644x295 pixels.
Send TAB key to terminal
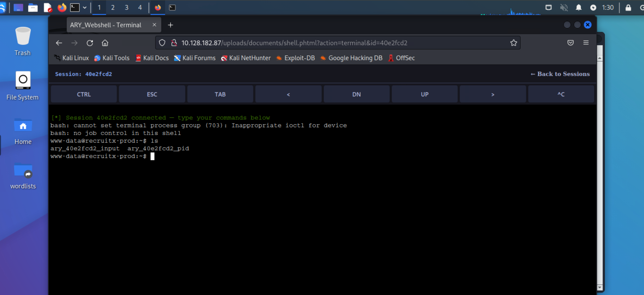pos(220,94)
